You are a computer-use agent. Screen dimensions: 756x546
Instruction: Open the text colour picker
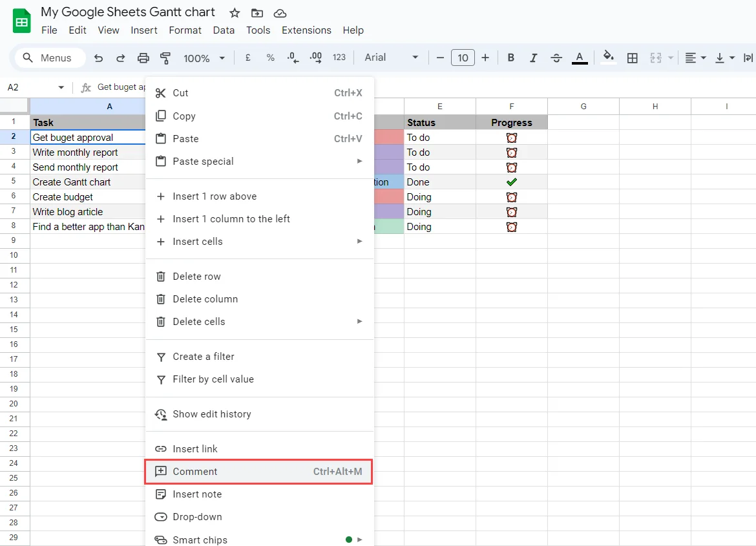[580, 58]
